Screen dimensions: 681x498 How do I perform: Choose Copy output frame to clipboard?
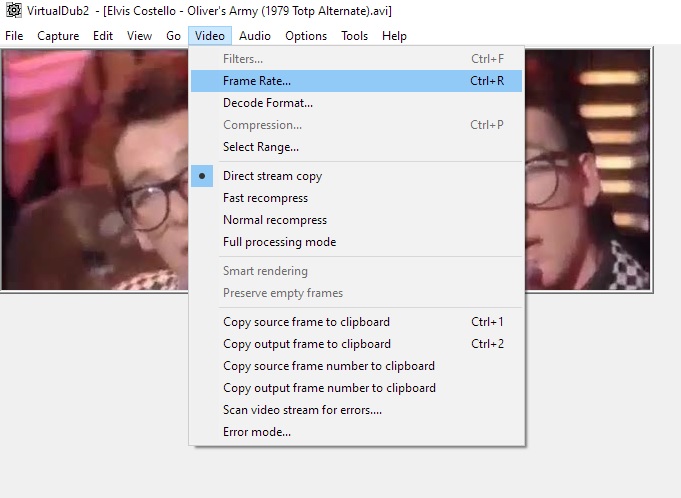coord(357,344)
